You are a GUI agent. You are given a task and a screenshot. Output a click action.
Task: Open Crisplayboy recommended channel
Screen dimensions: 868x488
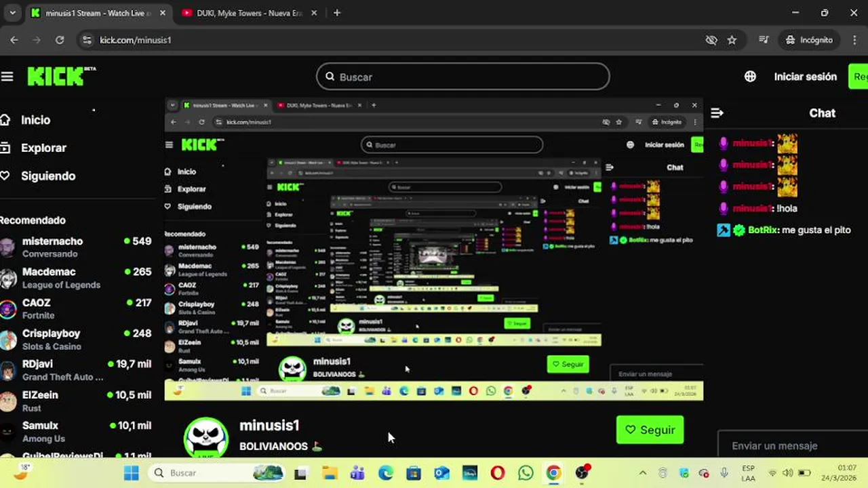point(76,340)
